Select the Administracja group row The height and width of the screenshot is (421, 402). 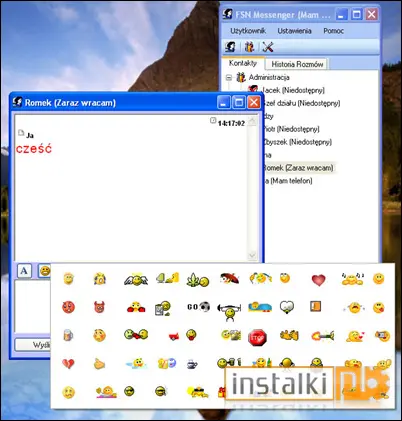click(x=269, y=78)
